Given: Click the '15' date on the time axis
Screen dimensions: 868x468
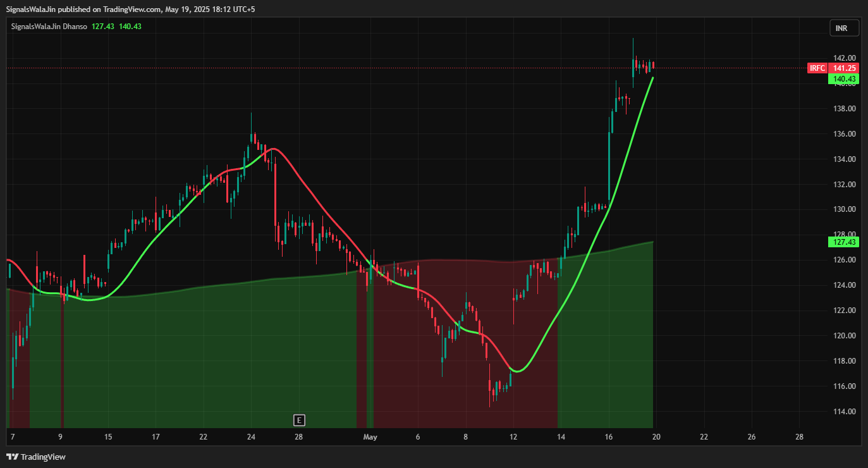Looking at the screenshot, I should (x=108, y=437).
